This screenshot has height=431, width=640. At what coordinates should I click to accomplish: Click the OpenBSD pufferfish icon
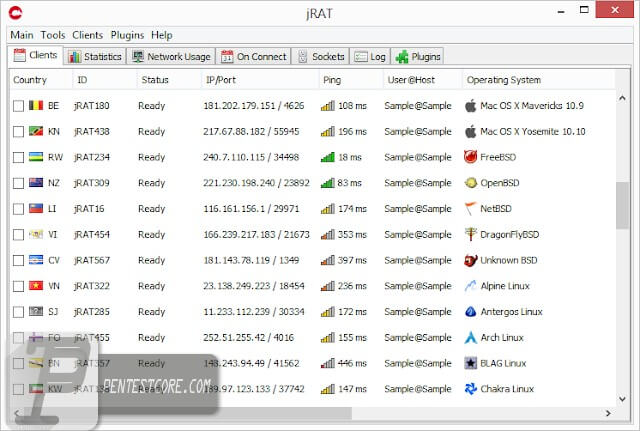(x=471, y=183)
